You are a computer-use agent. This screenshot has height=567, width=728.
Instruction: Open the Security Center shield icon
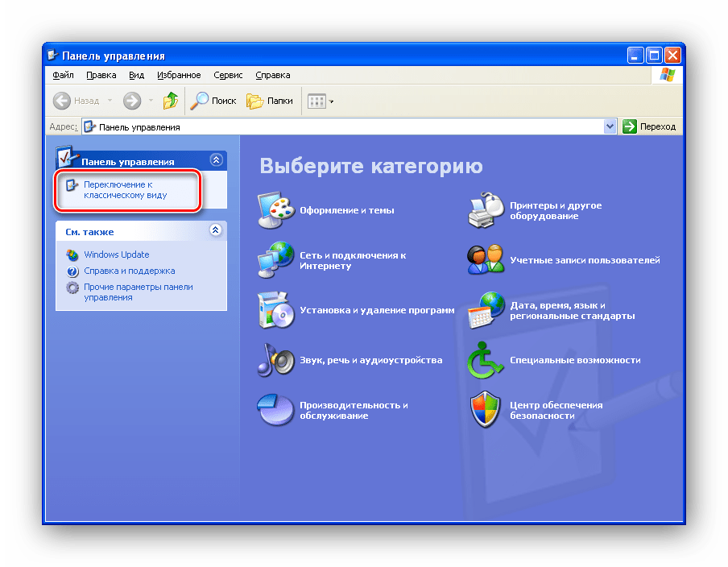tap(486, 410)
